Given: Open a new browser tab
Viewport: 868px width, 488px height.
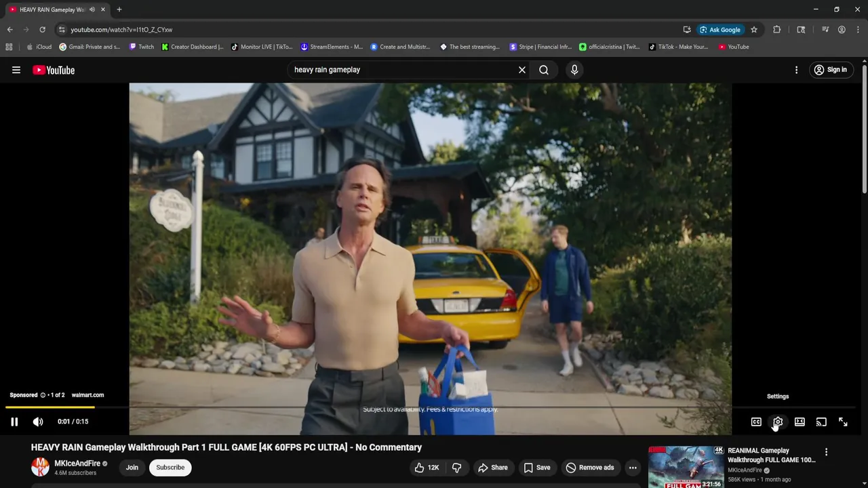Looking at the screenshot, I should (119, 9).
